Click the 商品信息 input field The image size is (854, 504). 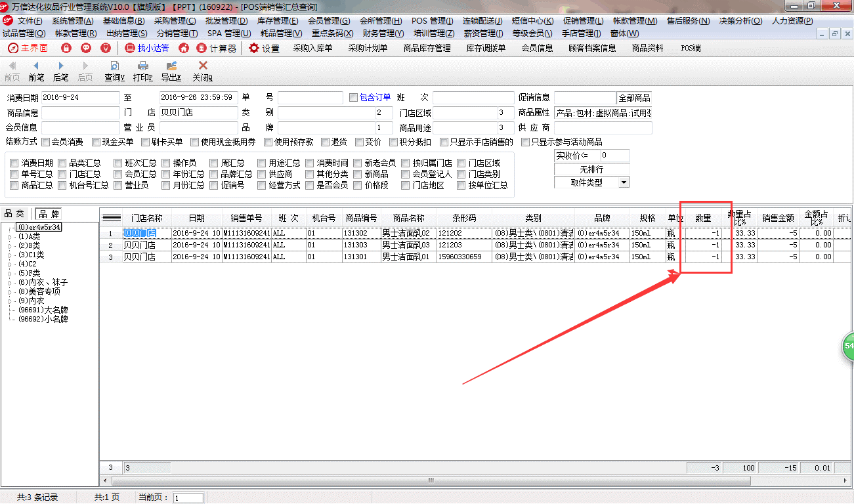[x=80, y=112]
